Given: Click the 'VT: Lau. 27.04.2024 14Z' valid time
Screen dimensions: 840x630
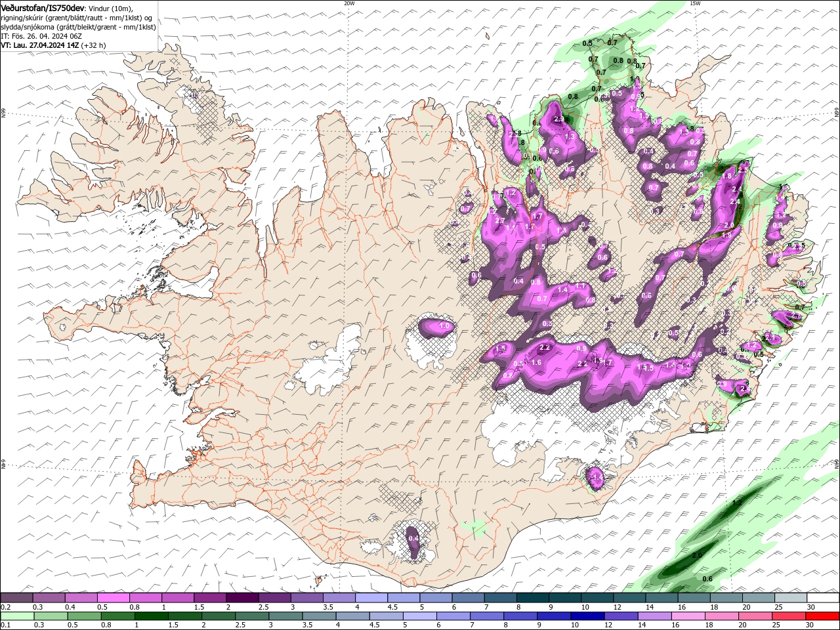Looking at the screenshot, I should coord(39,45).
